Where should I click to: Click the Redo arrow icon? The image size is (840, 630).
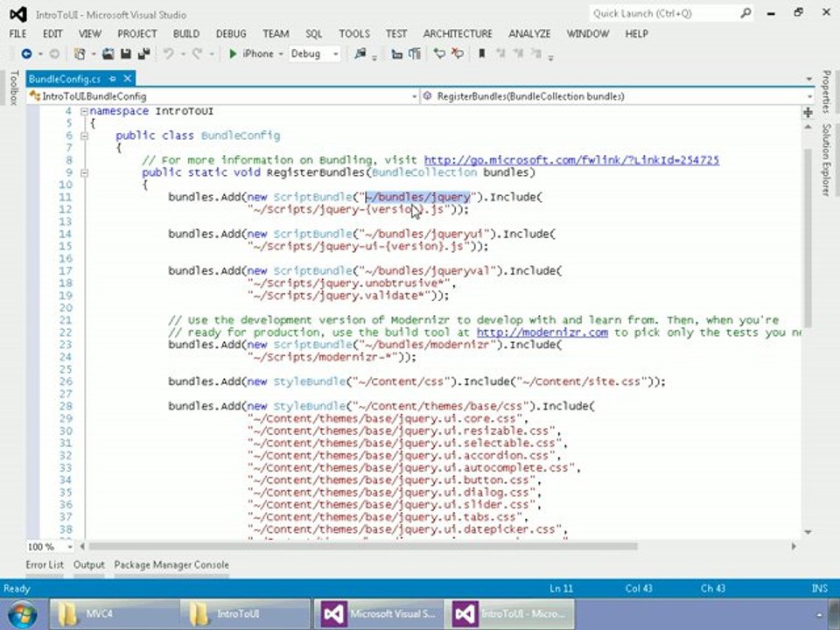[x=197, y=53]
